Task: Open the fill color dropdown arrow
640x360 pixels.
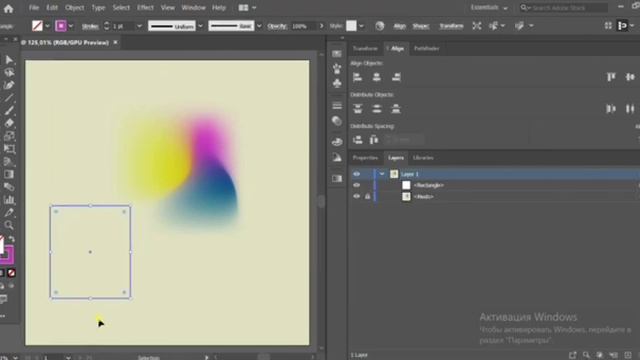Action: click(47, 26)
